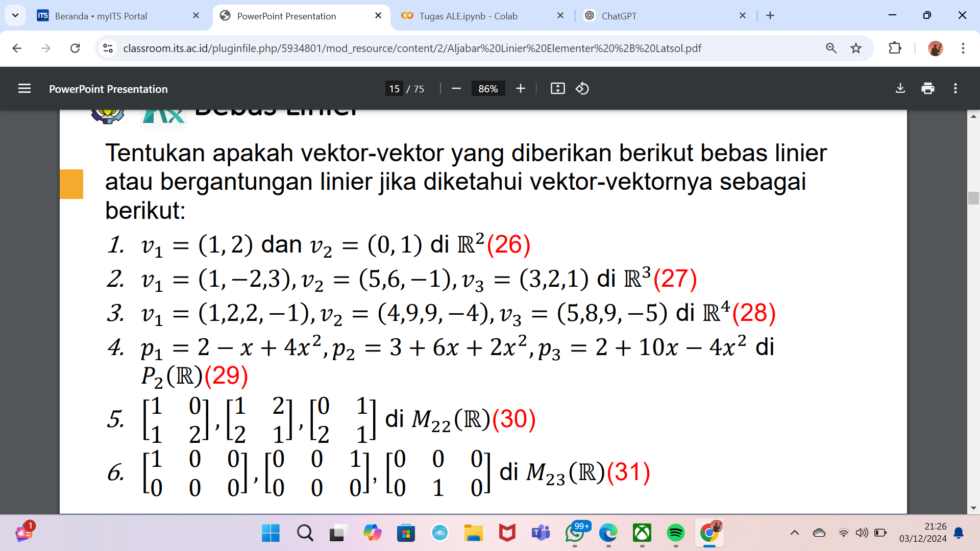
Task: Open Xbox app from taskbar
Action: coord(642,533)
